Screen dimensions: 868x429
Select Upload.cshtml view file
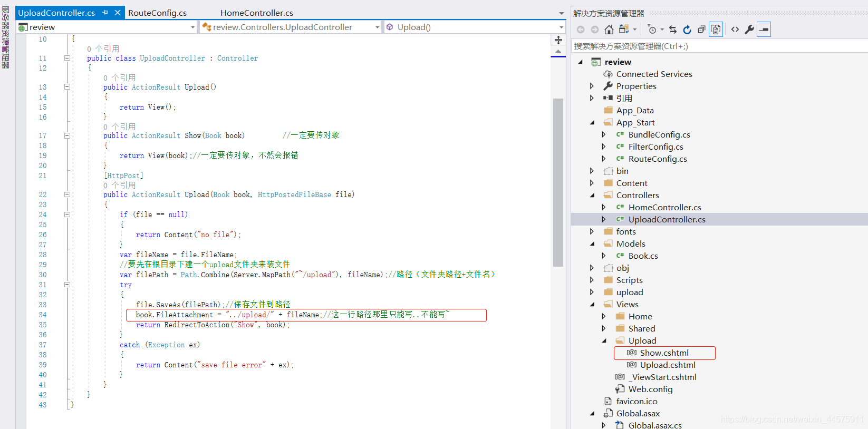point(668,365)
